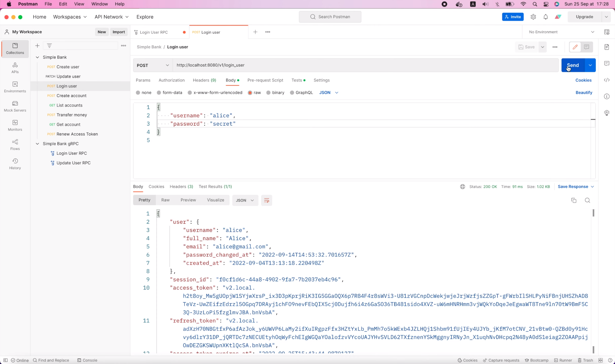Image resolution: width=615 pixels, height=364 pixels.
Task: Click the environment quick look icon
Action: coord(607,32)
